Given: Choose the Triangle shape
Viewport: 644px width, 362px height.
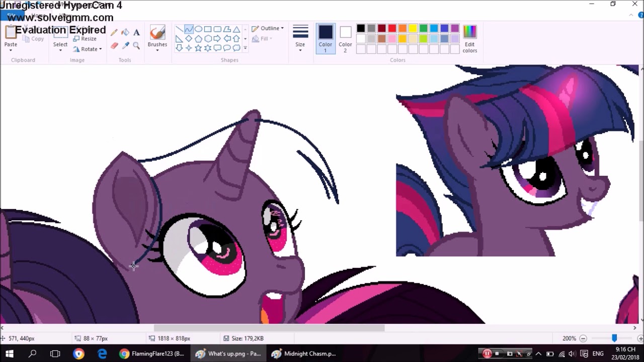Looking at the screenshot, I should click(x=236, y=29).
